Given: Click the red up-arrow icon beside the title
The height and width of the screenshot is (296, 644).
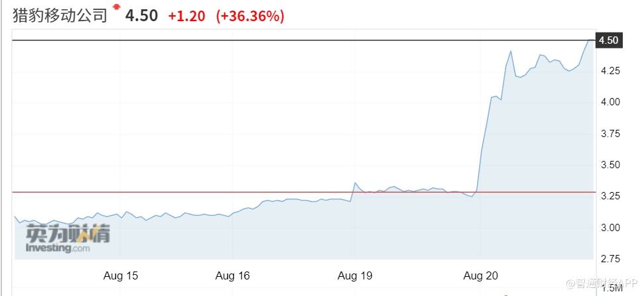Looking at the screenshot, I should click(x=117, y=7).
